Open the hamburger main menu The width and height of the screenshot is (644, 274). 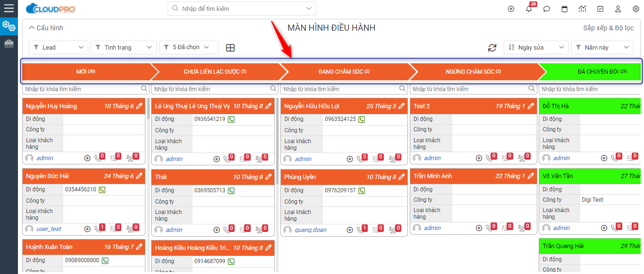8,8
